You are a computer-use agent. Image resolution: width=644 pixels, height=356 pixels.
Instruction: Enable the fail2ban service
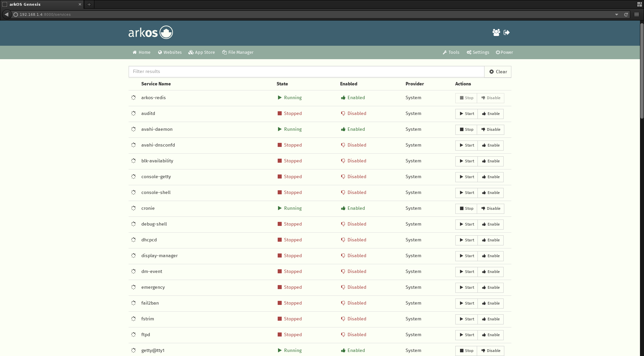coord(491,304)
